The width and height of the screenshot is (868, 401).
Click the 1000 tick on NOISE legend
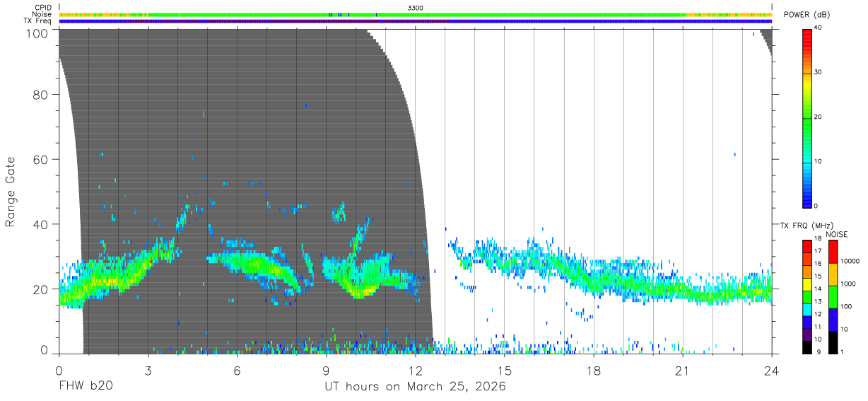tap(848, 284)
